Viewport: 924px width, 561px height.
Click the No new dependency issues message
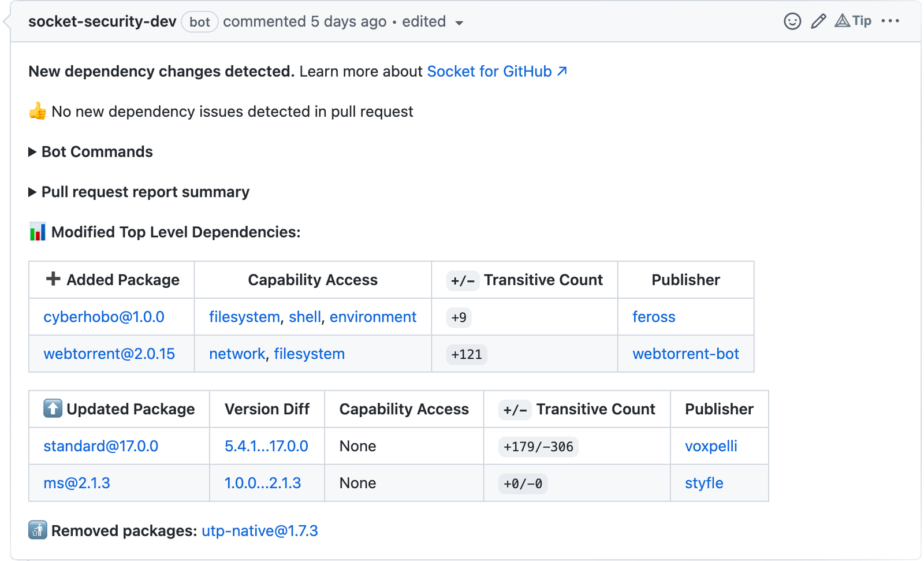pos(232,111)
